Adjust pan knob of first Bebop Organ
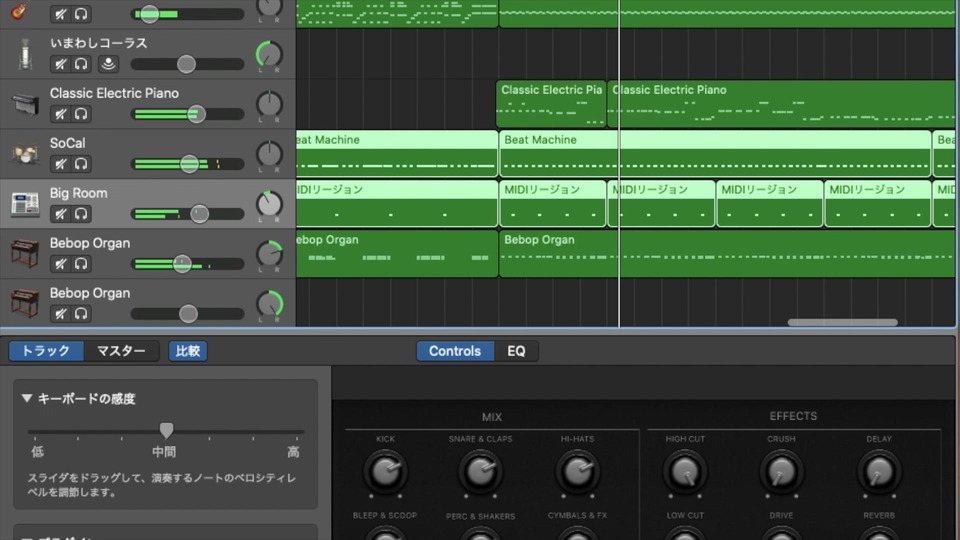The width and height of the screenshot is (960, 540). (269, 255)
